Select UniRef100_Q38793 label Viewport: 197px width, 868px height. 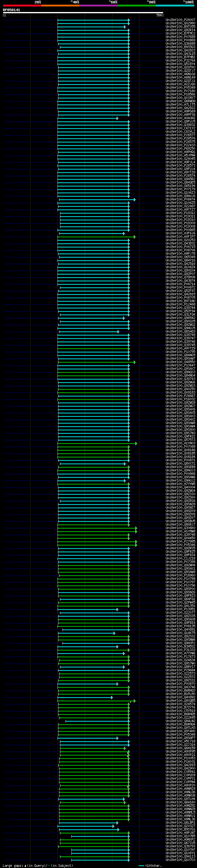(x=180, y=846)
